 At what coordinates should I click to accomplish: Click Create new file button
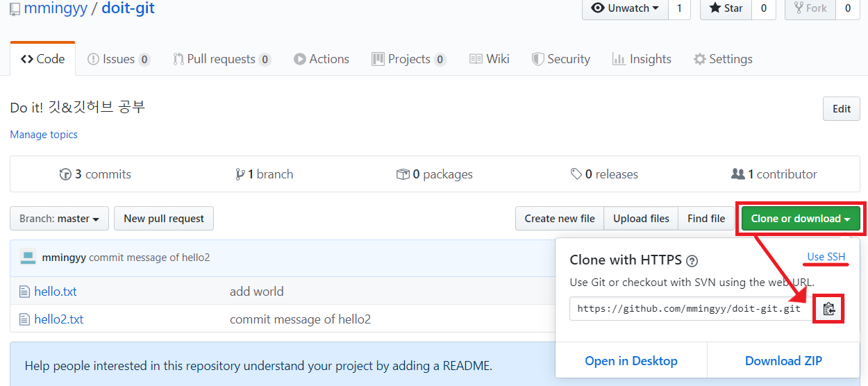tap(560, 218)
